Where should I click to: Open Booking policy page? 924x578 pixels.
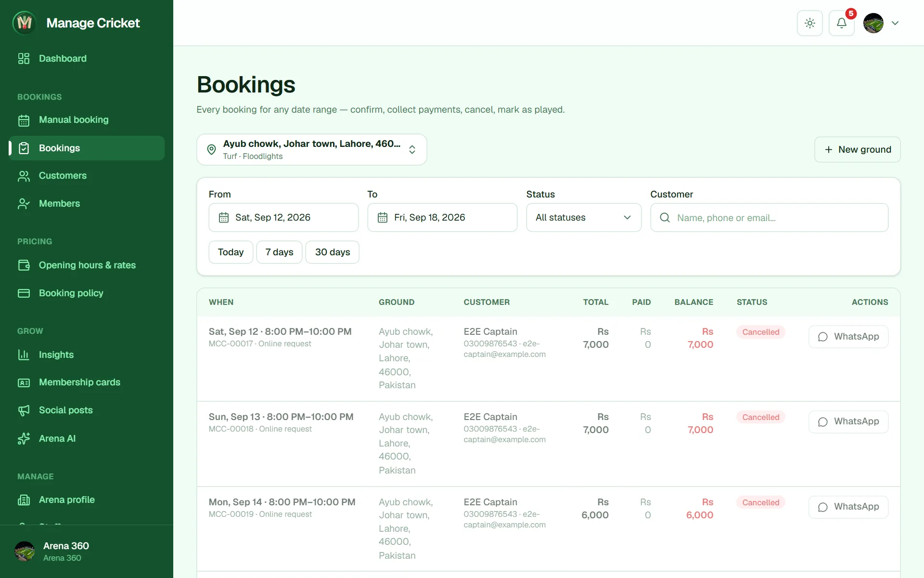pos(87,293)
